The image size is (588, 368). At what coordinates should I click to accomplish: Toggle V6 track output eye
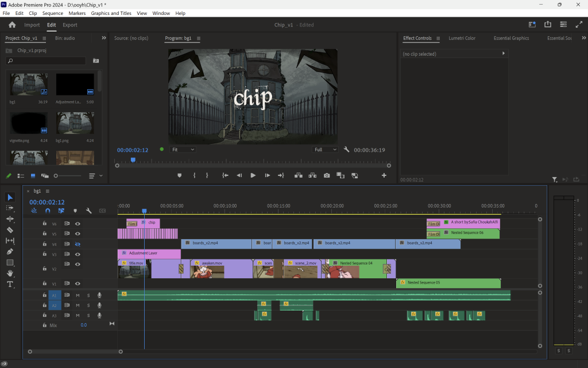[78, 224]
